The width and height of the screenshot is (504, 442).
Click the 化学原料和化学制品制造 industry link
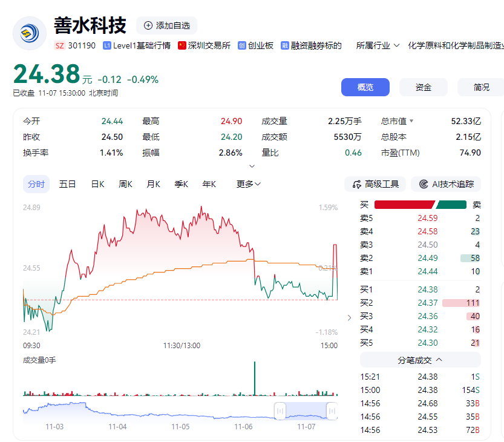point(456,45)
